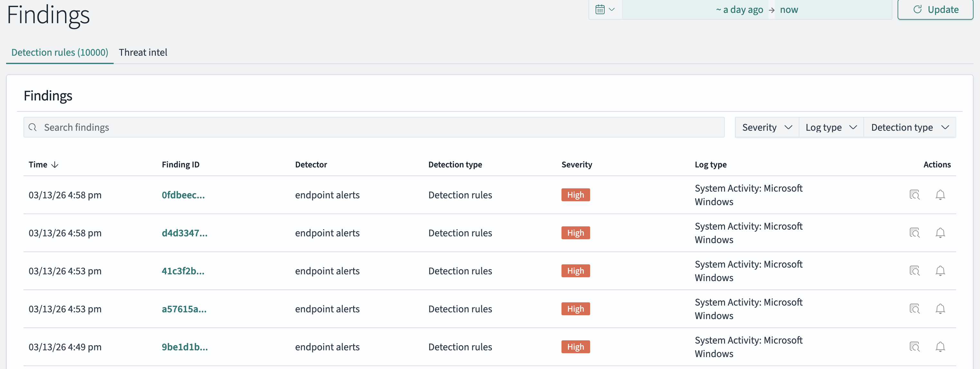View details for finding 0fdbeec
The width and height of the screenshot is (980, 369).
click(914, 195)
